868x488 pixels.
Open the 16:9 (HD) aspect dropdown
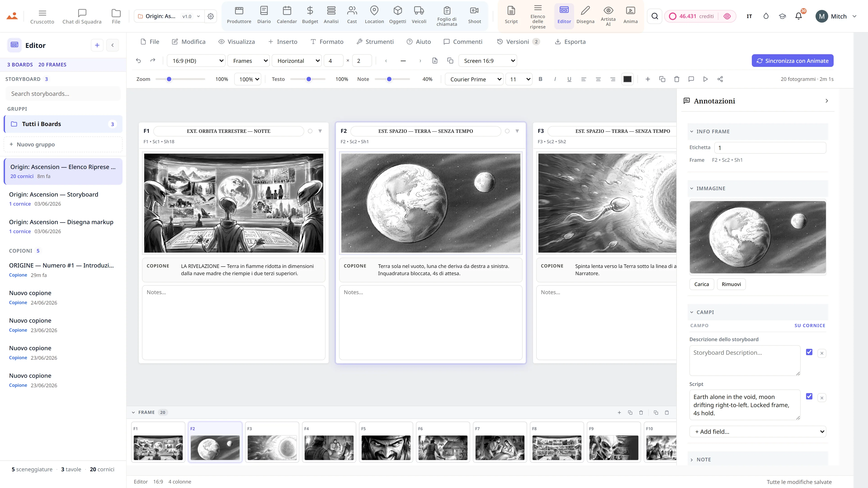point(196,61)
